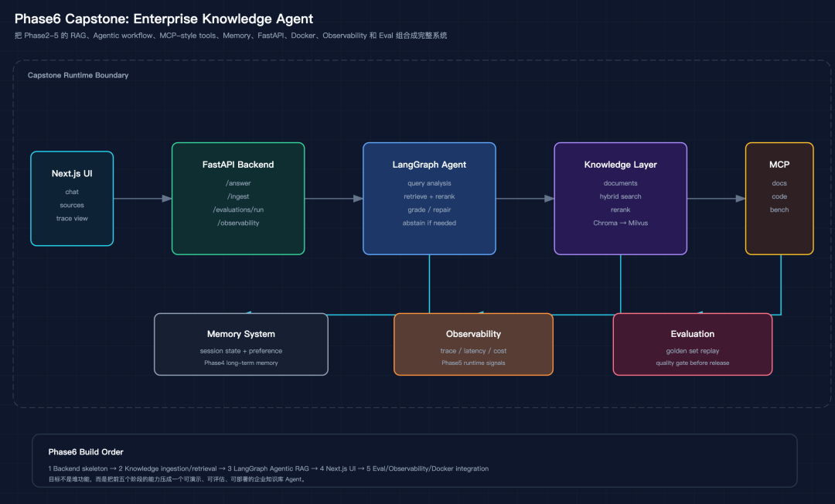Open the Knowledge Layer node
Screen dimensions: 835x504
pos(620,199)
